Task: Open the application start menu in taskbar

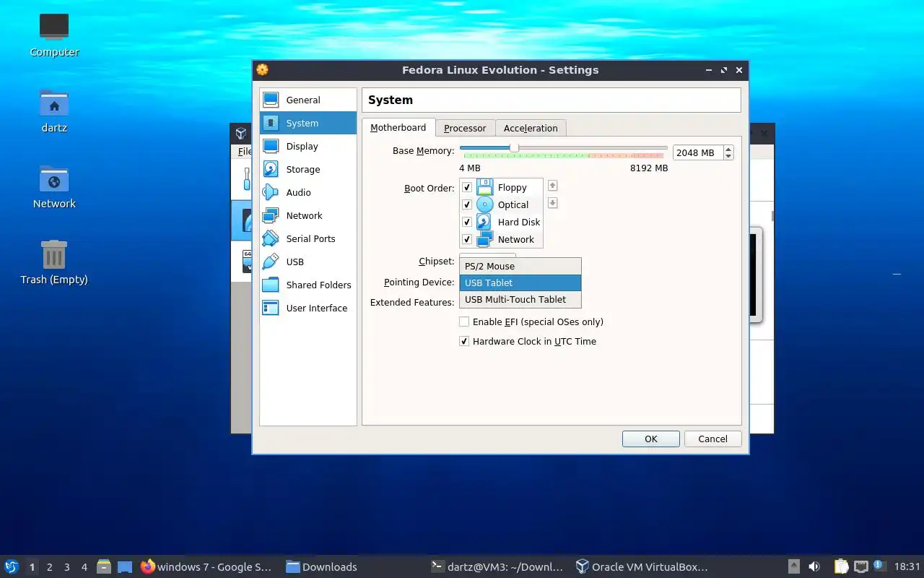Action: pos(12,566)
